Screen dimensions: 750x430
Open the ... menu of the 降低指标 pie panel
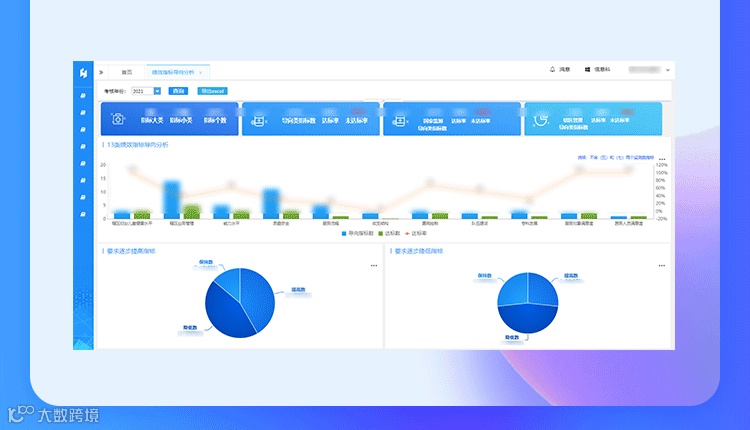(662, 265)
